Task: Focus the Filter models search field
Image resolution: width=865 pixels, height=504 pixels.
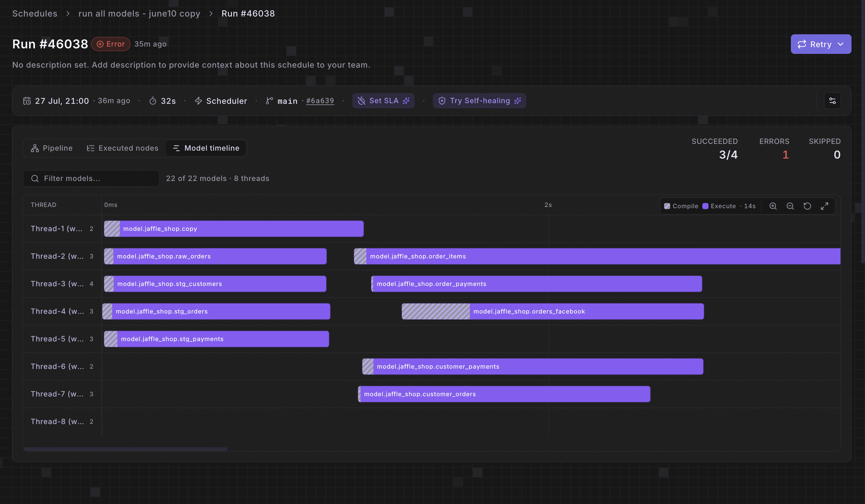Action: coord(91,179)
